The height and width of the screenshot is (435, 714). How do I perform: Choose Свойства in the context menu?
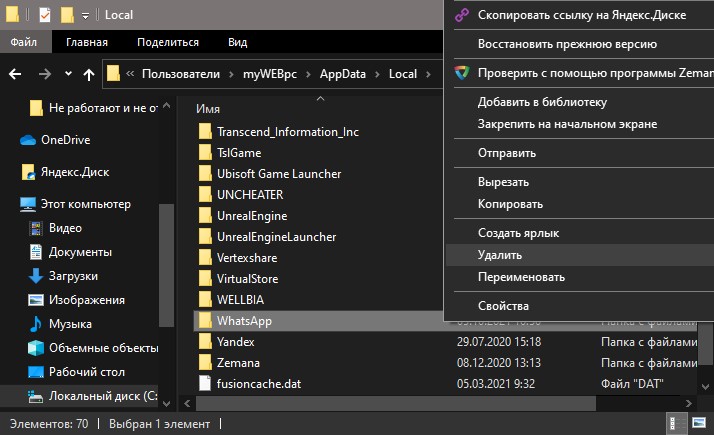click(579, 306)
